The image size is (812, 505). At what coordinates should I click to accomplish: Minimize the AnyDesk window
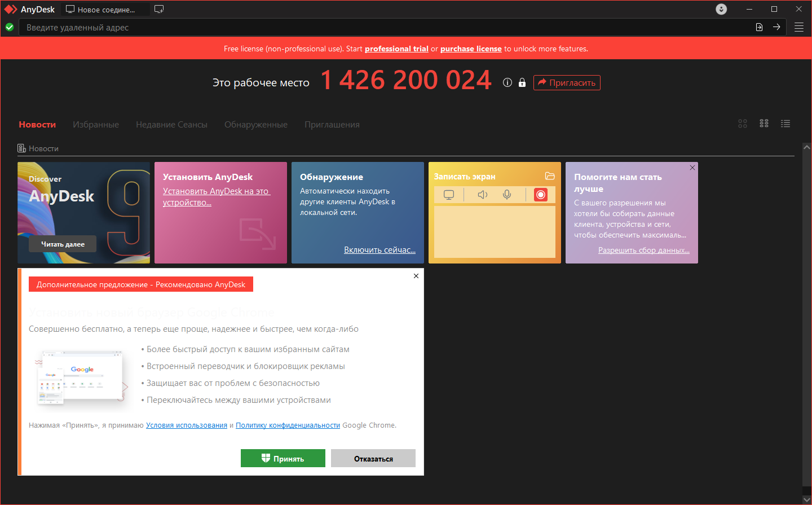pos(749,9)
